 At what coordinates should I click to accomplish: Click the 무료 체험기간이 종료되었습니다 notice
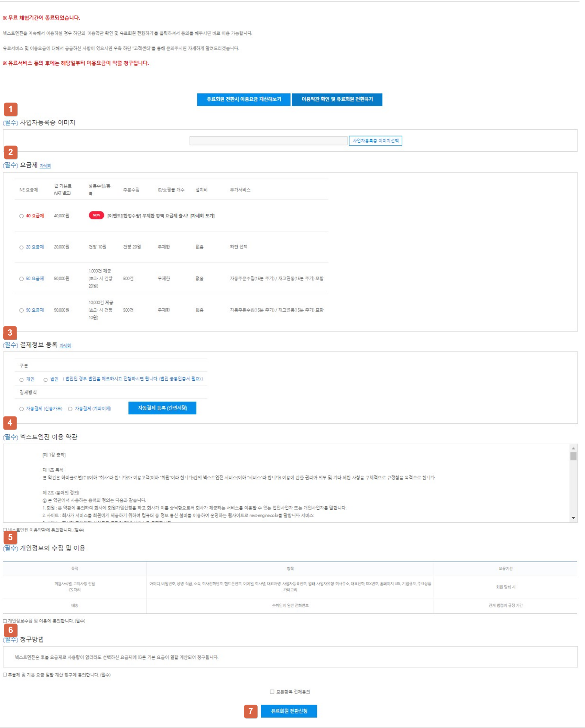coord(41,18)
